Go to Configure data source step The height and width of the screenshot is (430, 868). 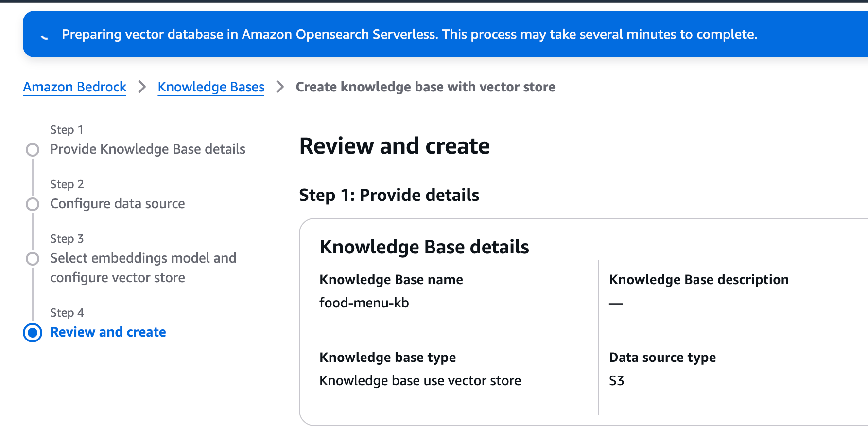coord(117,204)
